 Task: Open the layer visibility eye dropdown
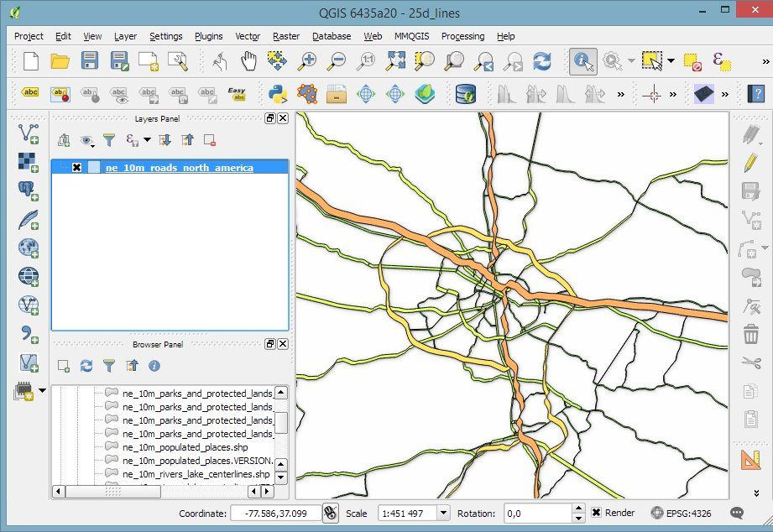click(87, 140)
